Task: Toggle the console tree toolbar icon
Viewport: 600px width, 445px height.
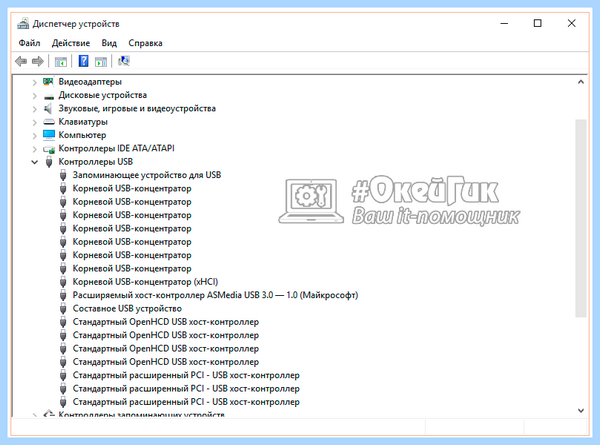Action: point(60,61)
